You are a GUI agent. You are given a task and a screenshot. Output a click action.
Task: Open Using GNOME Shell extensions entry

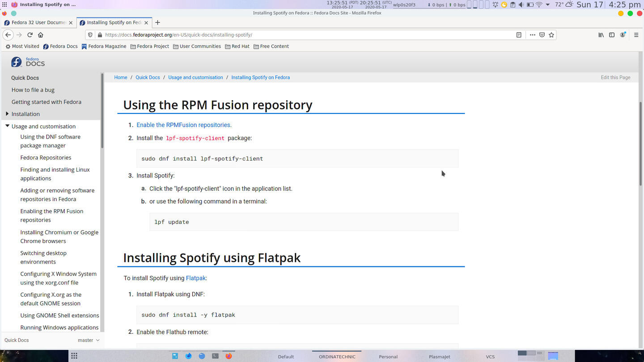(x=59, y=316)
